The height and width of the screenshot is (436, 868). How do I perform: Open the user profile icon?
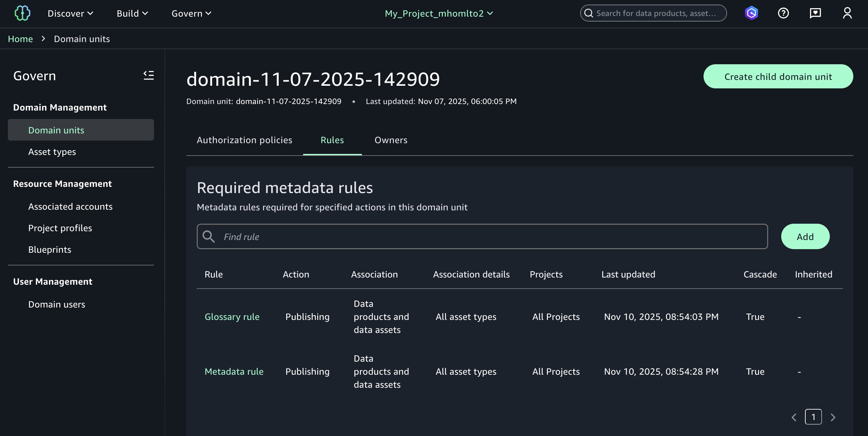847,13
